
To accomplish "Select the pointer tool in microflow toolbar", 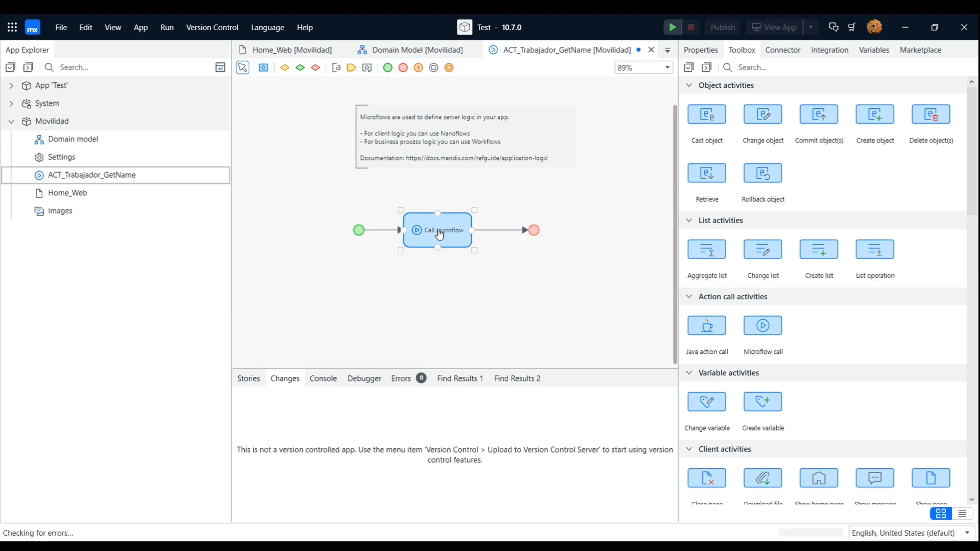I will tap(242, 67).
